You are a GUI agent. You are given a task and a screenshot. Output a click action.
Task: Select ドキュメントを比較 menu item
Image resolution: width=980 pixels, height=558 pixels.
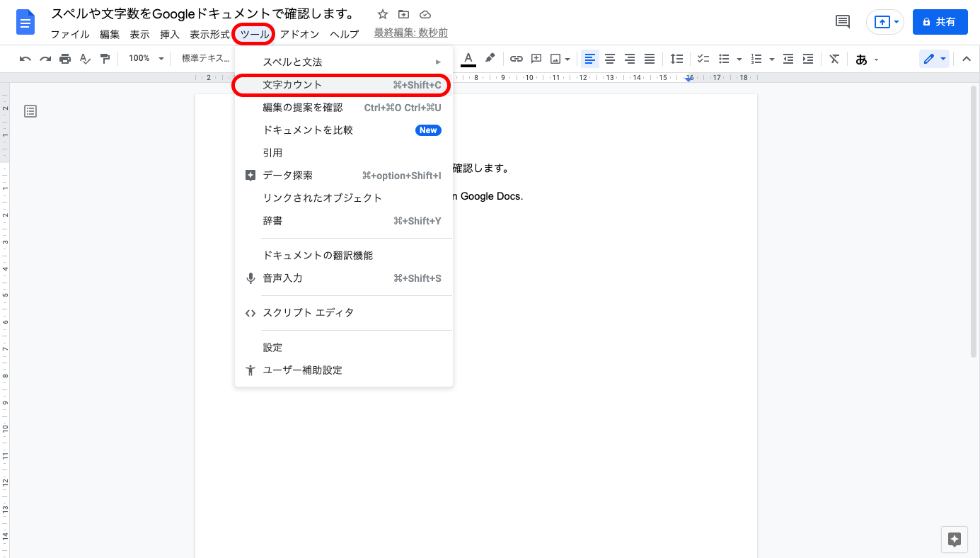344,130
